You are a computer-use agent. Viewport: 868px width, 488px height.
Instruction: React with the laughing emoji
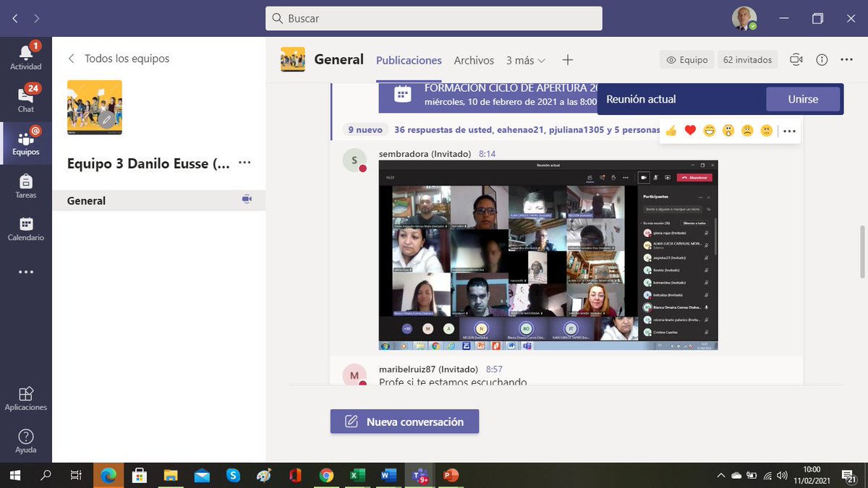coord(710,131)
